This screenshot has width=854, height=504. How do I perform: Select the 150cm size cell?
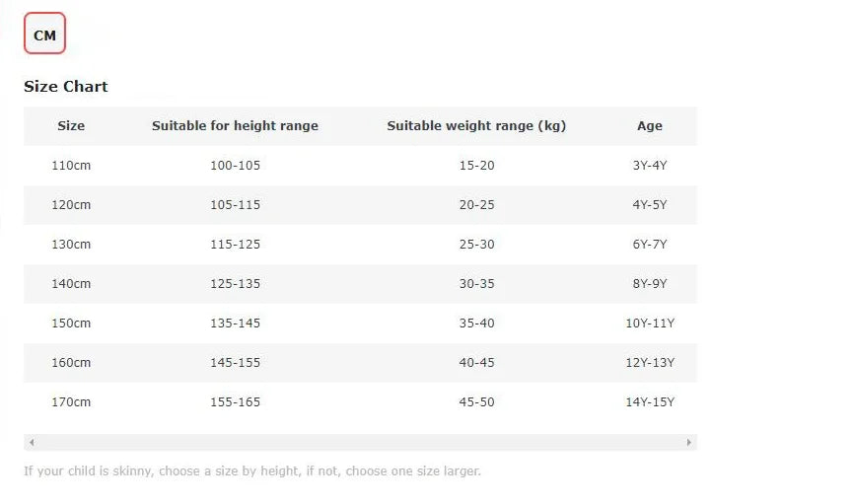(x=71, y=324)
